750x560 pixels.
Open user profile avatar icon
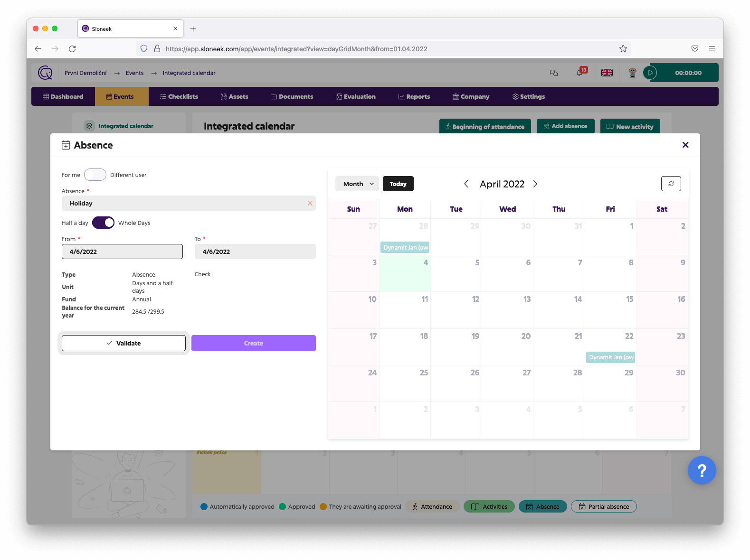[x=632, y=73]
